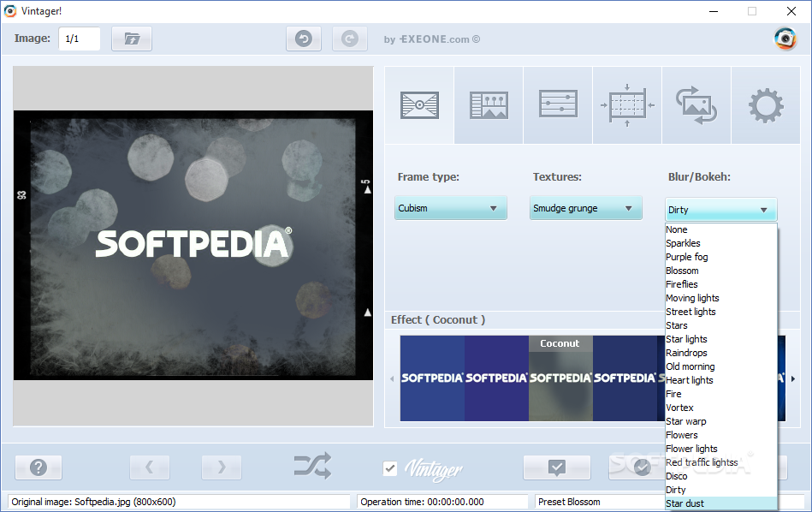This screenshot has width=812, height=512.
Task: Select the effect thumbnail right of Coconut
Action: coord(625,378)
